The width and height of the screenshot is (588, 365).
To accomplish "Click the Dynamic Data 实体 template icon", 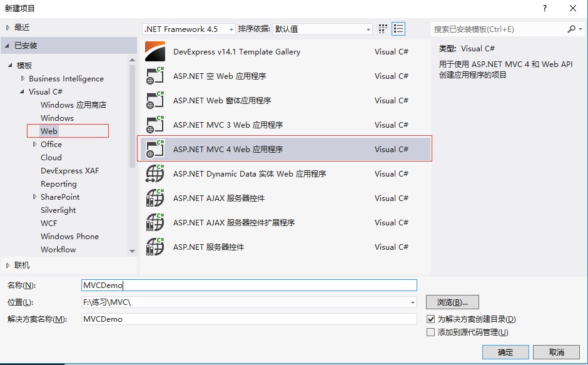I will click(155, 173).
